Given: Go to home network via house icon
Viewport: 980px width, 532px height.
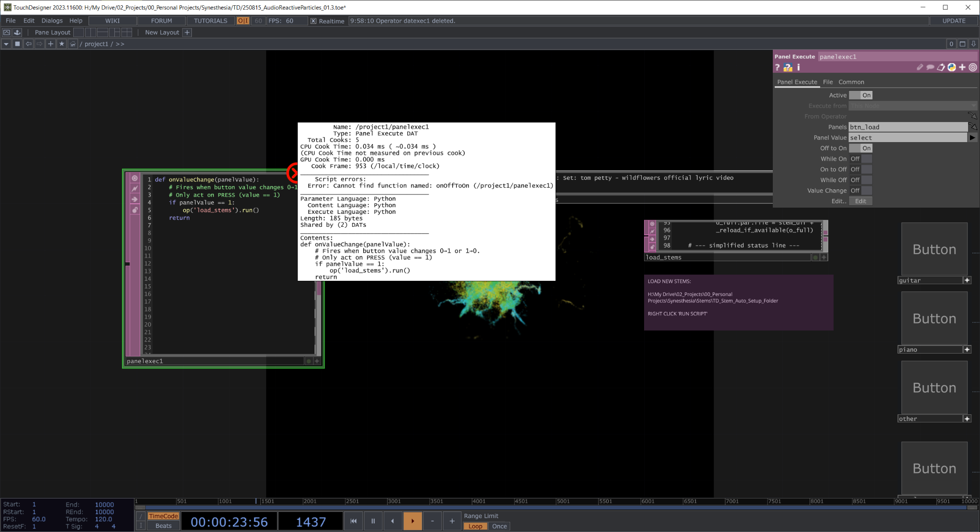Looking at the screenshot, I should 73,44.
